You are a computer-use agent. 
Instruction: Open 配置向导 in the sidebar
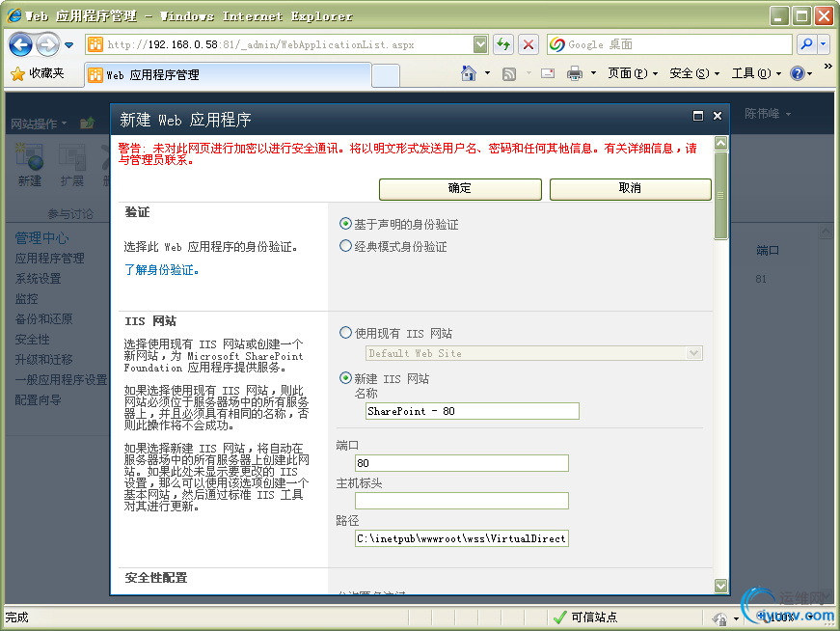38,400
